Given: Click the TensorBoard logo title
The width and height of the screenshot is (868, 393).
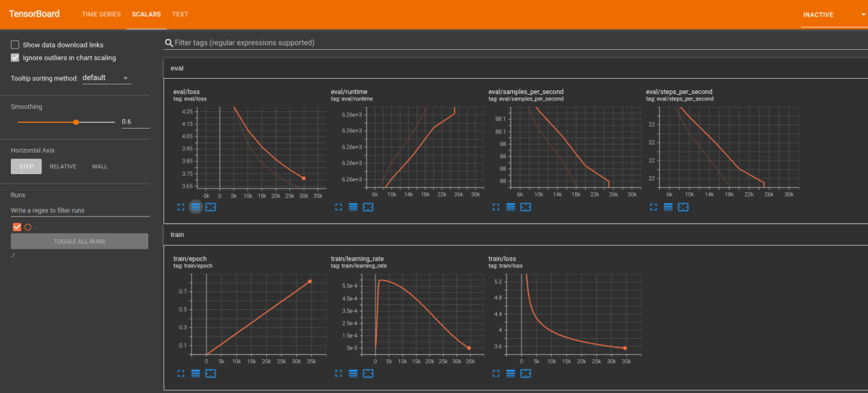Looking at the screenshot, I should (x=34, y=14).
